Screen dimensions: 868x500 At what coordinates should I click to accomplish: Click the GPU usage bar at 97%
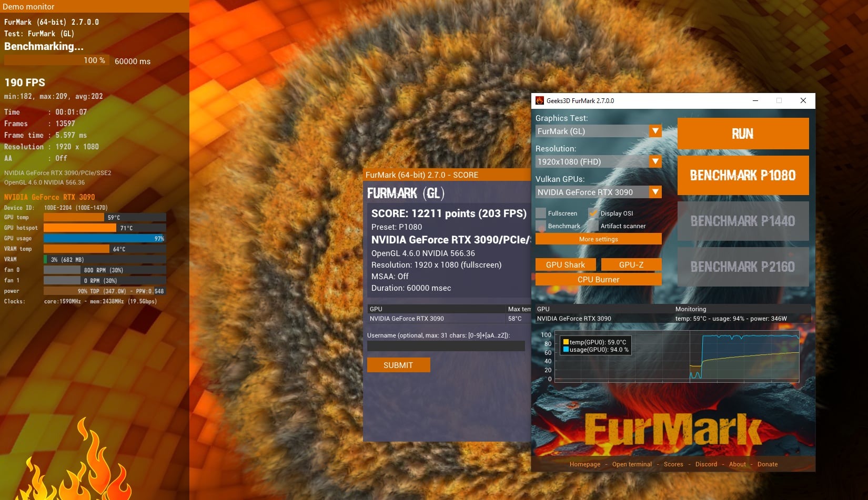pos(105,238)
